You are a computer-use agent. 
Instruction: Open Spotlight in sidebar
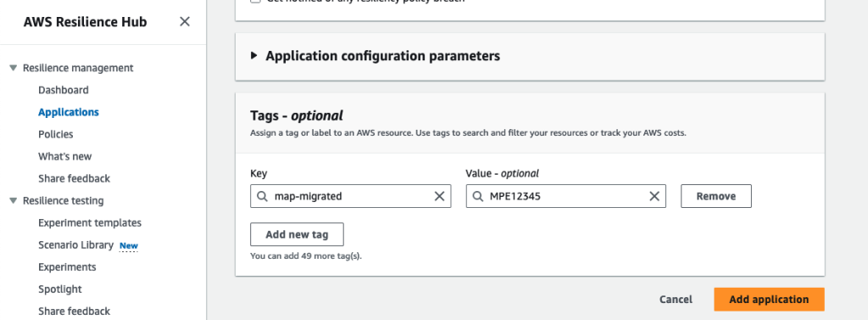coord(60,289)
